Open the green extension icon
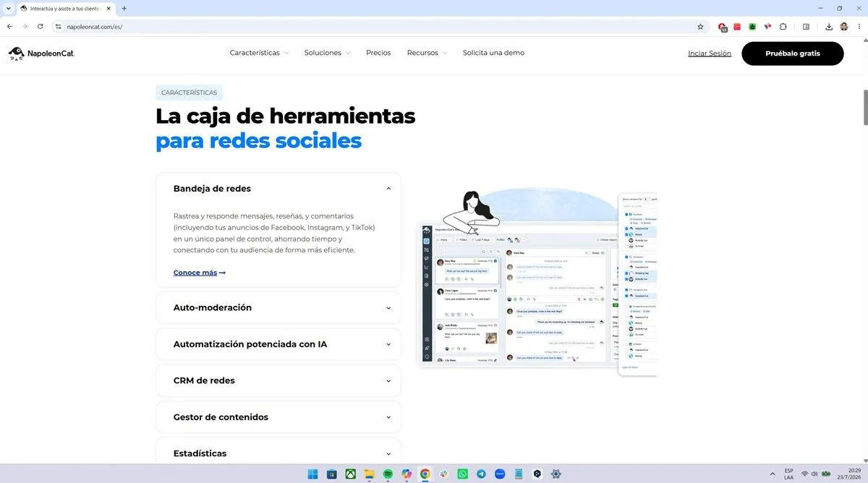 tap(752, 27)
